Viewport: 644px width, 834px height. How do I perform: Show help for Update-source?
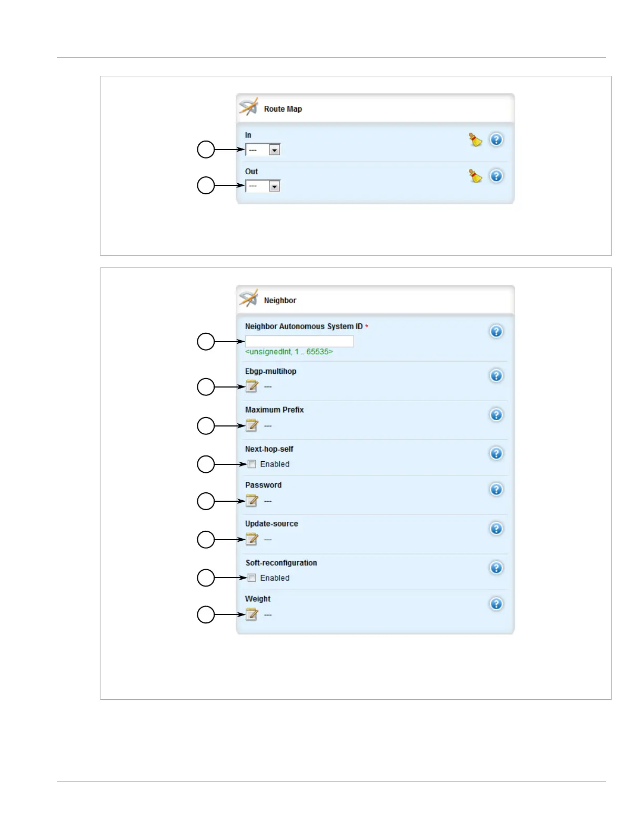point(496,529)
